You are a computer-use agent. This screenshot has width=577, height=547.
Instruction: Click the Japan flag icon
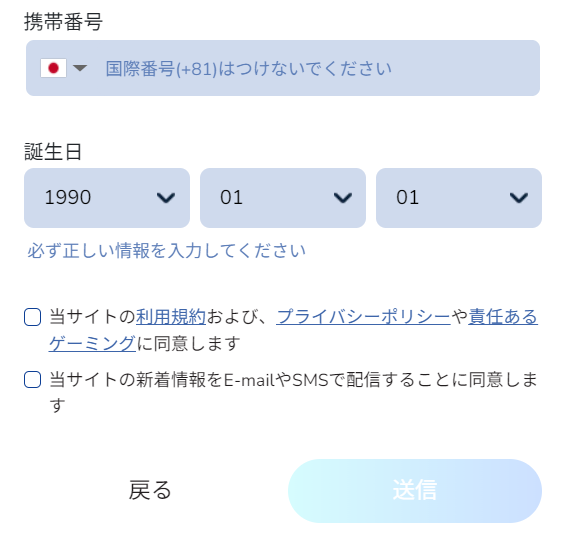pos(53,68)
